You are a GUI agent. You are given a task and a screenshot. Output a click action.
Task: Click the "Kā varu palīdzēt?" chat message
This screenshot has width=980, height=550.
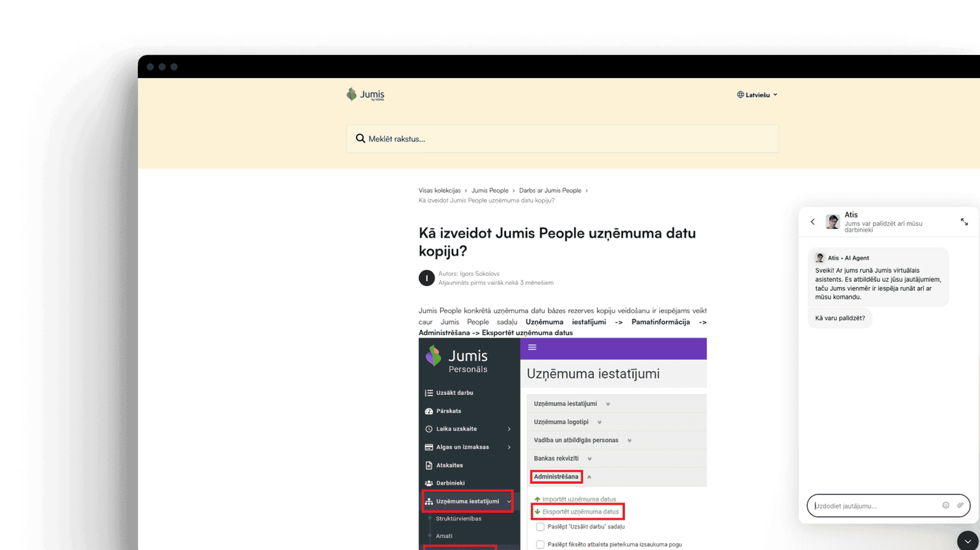(840, 318)
